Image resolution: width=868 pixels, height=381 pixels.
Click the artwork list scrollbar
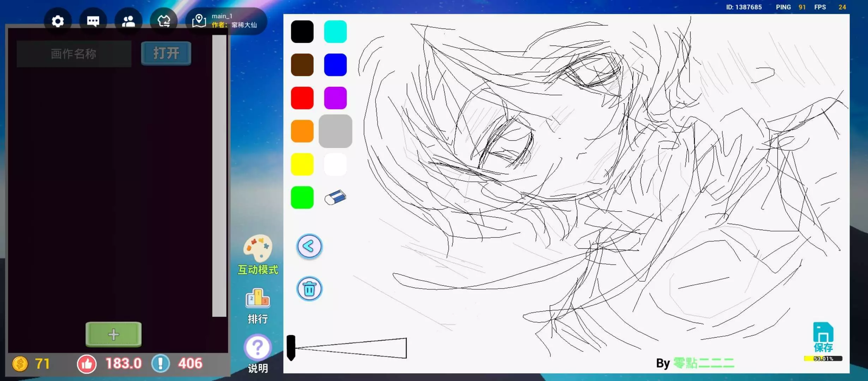tap(219, 176)
